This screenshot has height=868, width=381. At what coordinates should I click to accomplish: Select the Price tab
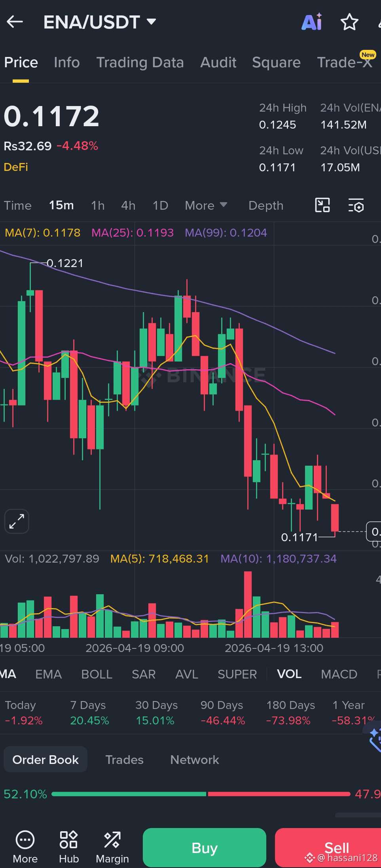(x=21, y=63)
